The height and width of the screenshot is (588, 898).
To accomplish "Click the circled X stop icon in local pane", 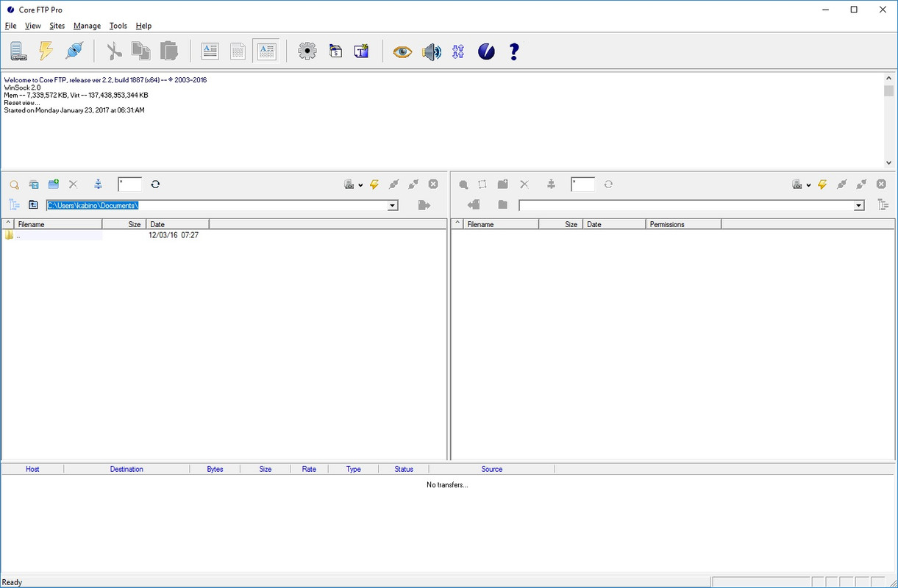I will click(x=433, y=184).
